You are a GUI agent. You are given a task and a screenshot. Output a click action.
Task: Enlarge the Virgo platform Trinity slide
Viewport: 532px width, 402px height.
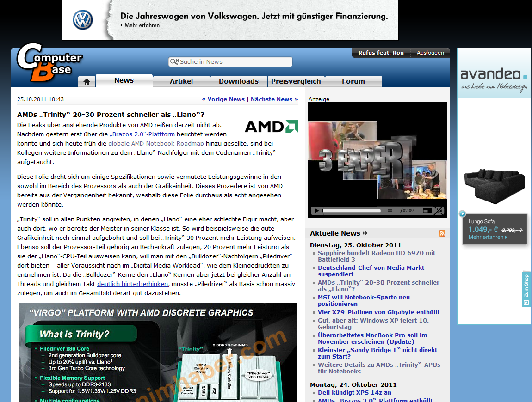[158, 353]
